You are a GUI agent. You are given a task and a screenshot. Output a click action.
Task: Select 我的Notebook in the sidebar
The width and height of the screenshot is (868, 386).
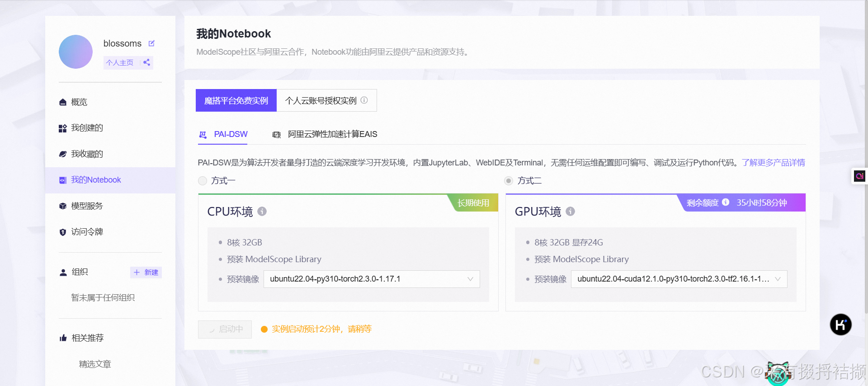click(110, 180)
